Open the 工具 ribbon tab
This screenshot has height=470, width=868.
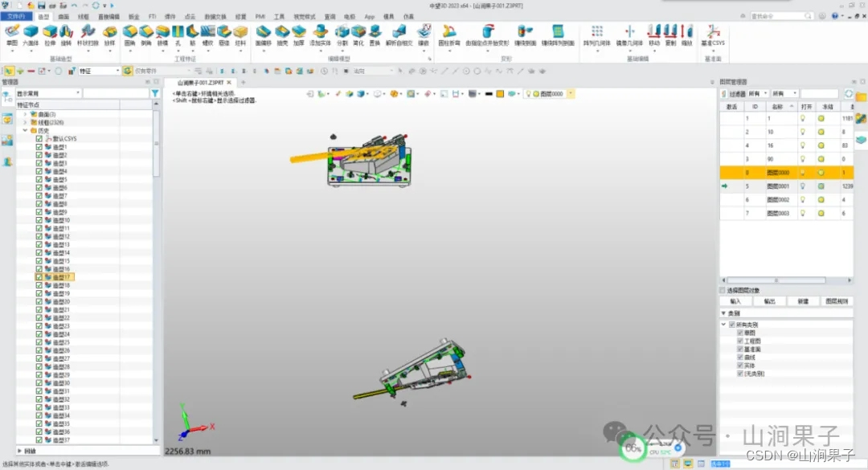[x=279, y=17]
